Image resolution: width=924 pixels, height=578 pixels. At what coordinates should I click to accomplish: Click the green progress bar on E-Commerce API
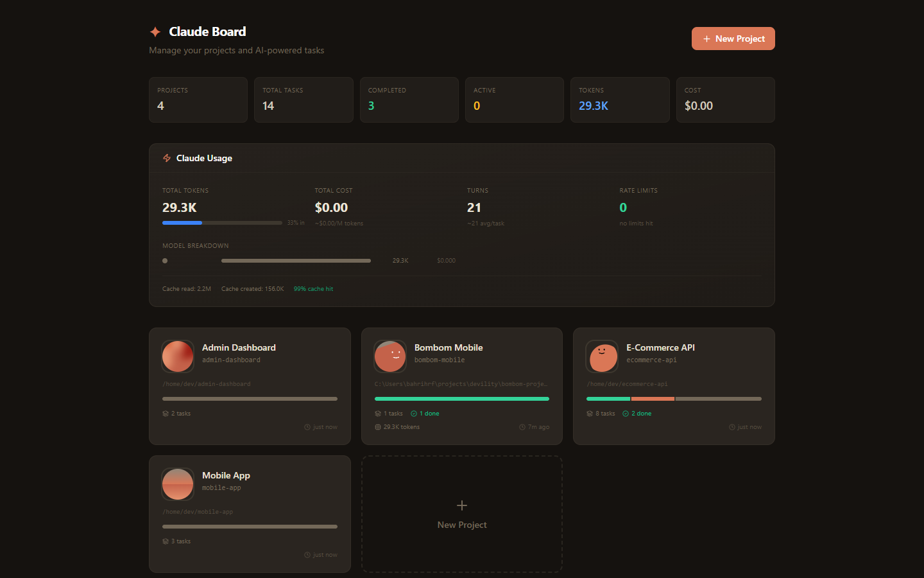pos(608,398)
